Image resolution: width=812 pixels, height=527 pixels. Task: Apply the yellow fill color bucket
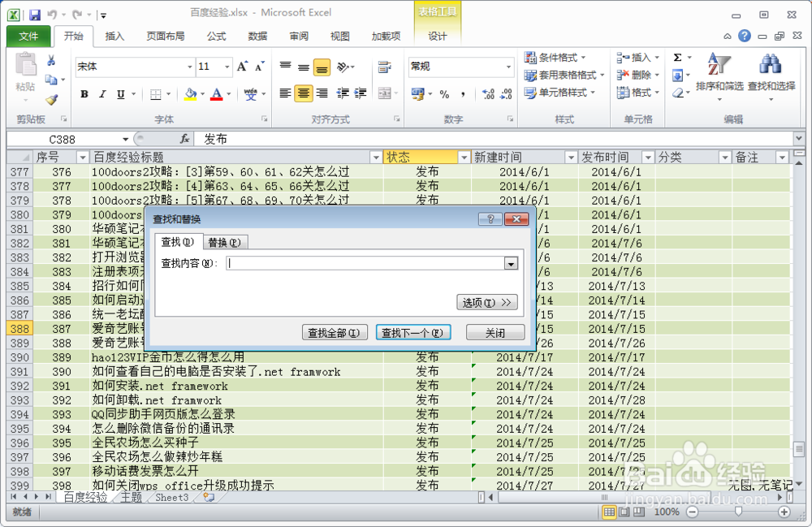[191, 94]
